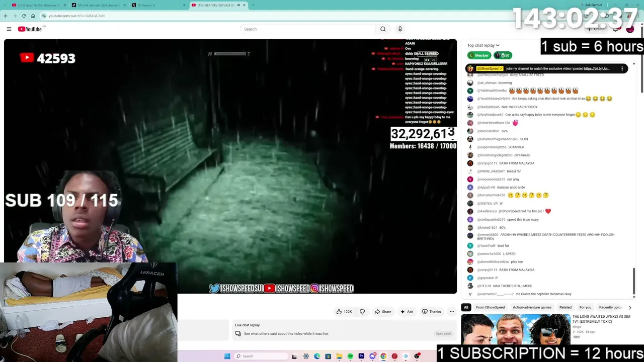View site information icon in address bar

click(x=44, y=16)
